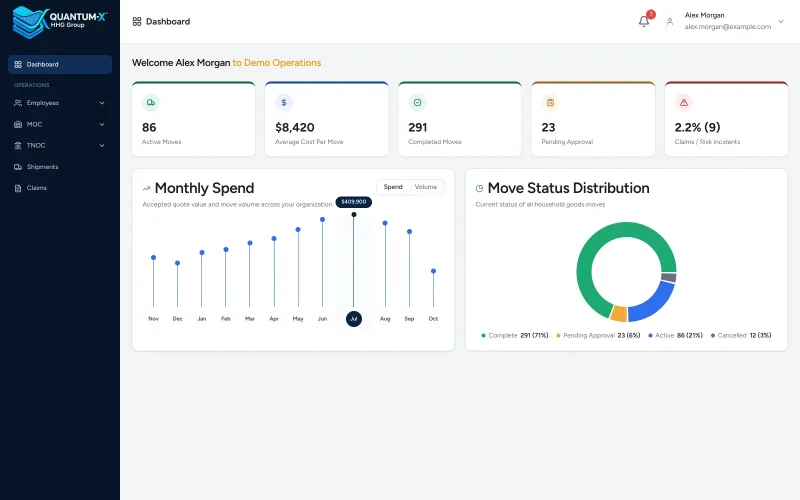Screen dimensions: 800x500
Task: Open Employees in the sidebar
Action: click(x=60, y=103)
